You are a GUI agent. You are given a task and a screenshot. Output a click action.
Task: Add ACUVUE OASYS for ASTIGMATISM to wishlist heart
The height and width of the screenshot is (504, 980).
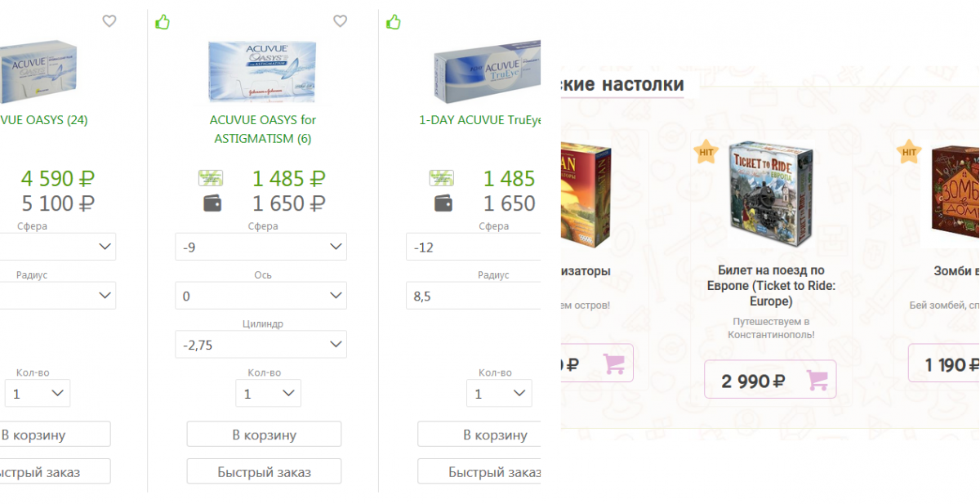[x=341, y=21]
